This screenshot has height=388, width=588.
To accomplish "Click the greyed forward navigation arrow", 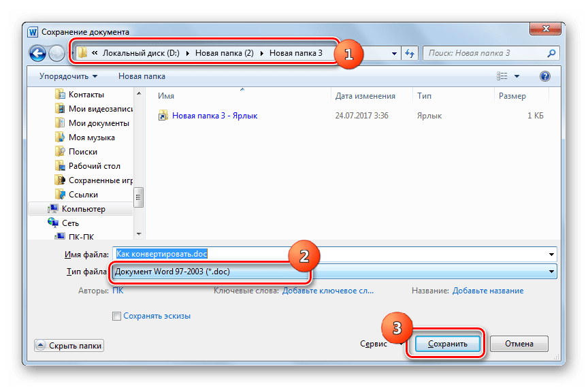I will coord(56,53).
